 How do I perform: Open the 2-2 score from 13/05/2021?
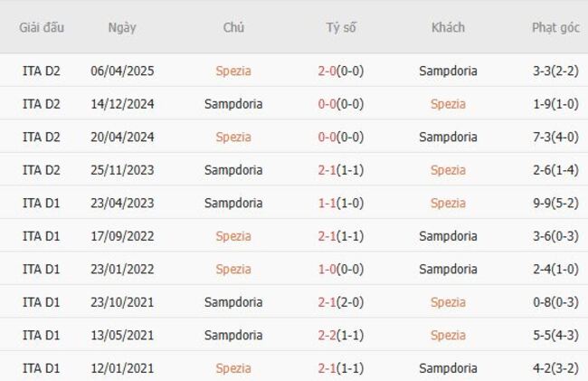[341, 335]
